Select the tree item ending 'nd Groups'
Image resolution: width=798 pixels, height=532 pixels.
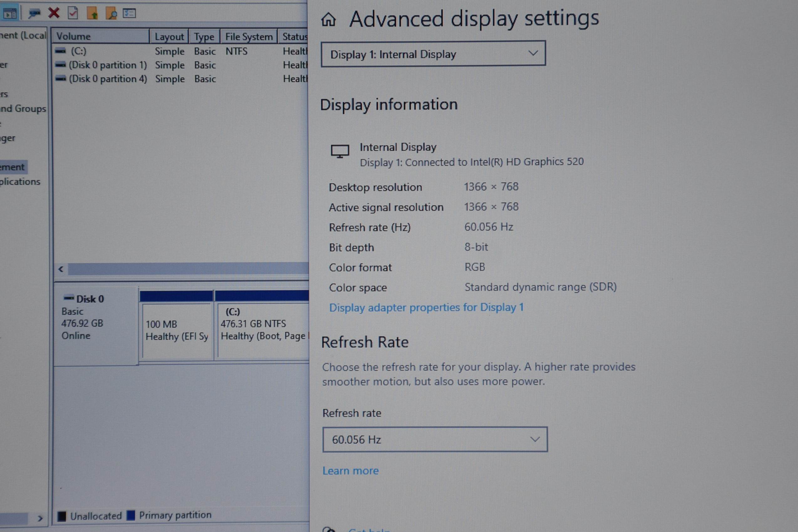[23, 109]
